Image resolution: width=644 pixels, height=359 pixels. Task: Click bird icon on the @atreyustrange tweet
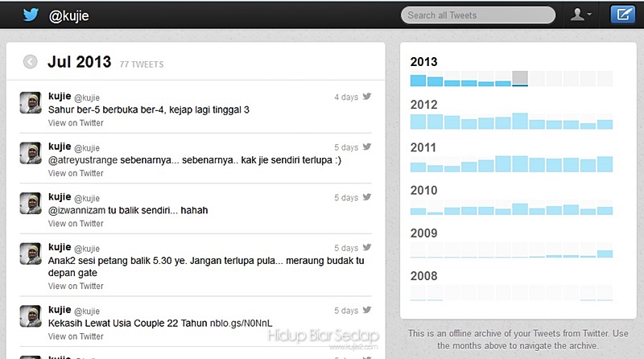367,147
